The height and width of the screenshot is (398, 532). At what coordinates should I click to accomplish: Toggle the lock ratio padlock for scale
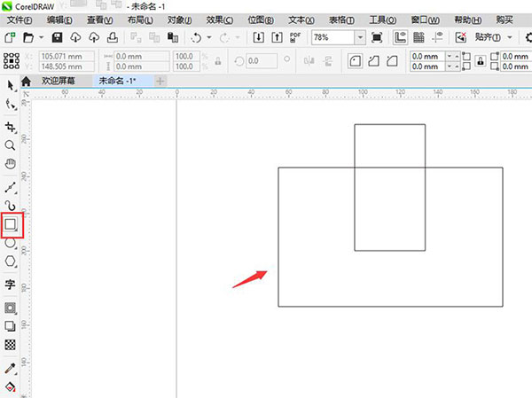tap(218, 61)
